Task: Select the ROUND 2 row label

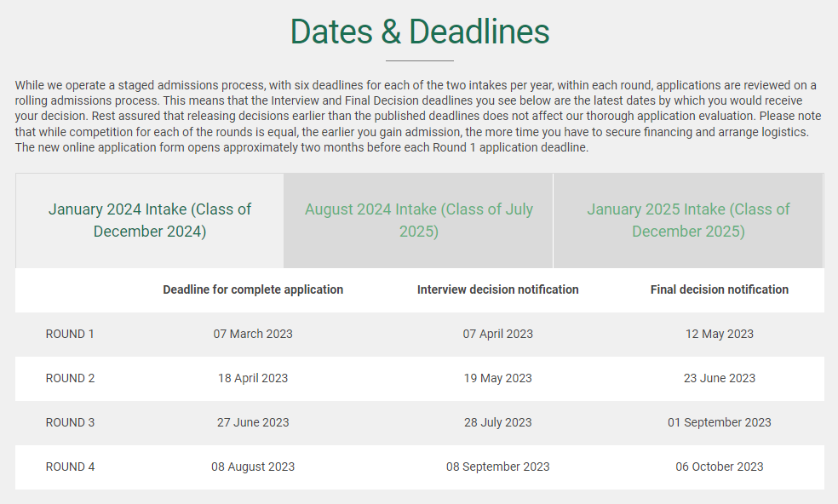Action: [70, 378]
